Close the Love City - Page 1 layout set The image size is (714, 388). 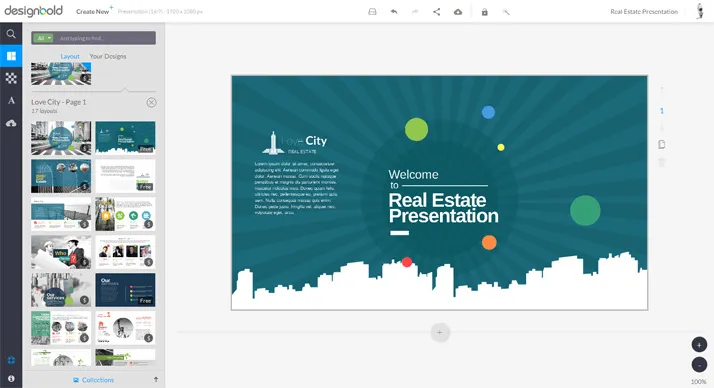click(x=152, y=102)
